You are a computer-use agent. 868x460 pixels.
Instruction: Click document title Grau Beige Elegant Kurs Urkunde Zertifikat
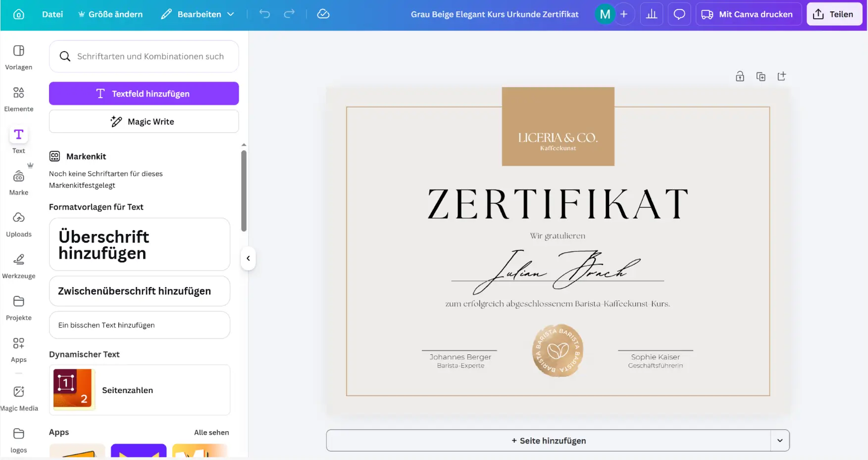[495, 14]
